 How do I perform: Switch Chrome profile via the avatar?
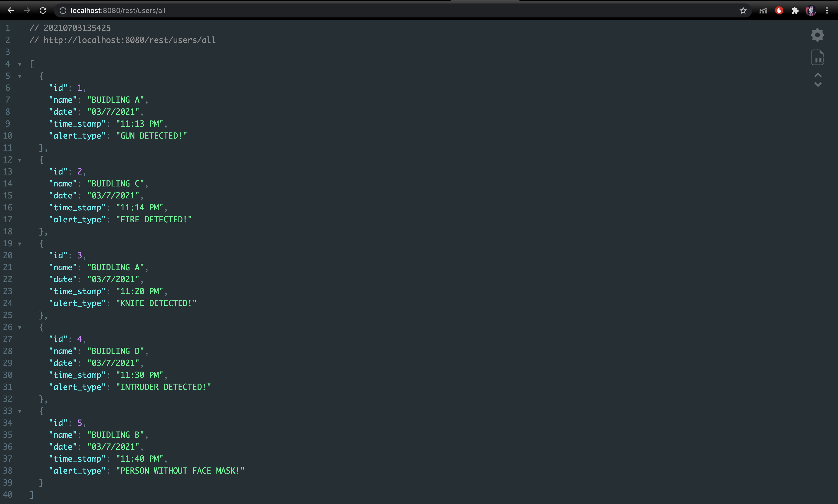coord(811,10)
